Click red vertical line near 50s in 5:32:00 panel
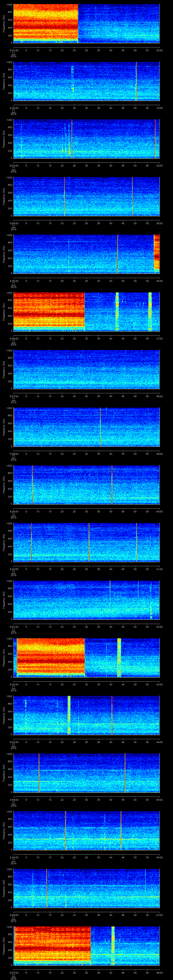 136,81
